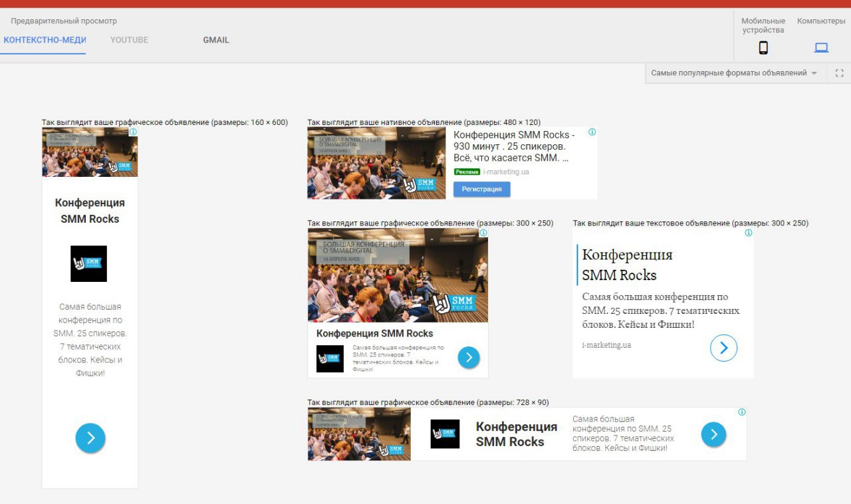Click ad info icon on 300 × 250 image ad

pos(483,233)
